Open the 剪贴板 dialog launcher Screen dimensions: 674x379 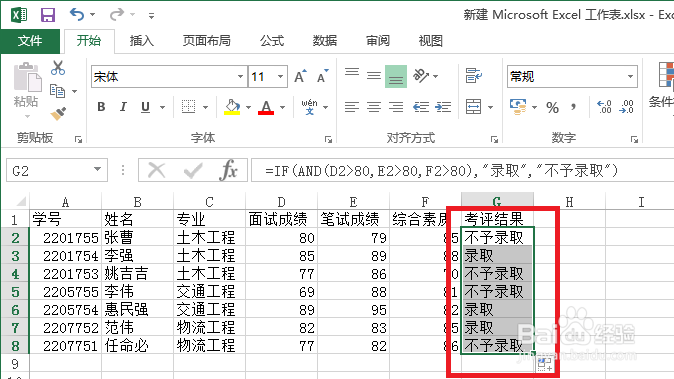coord(78,139)
